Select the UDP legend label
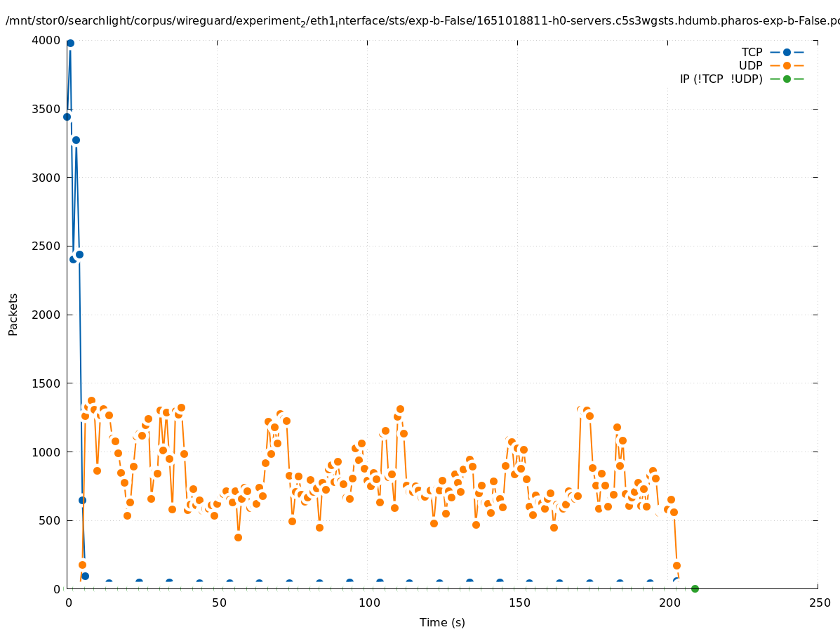840x632 pixels. [x=750, y=65]
